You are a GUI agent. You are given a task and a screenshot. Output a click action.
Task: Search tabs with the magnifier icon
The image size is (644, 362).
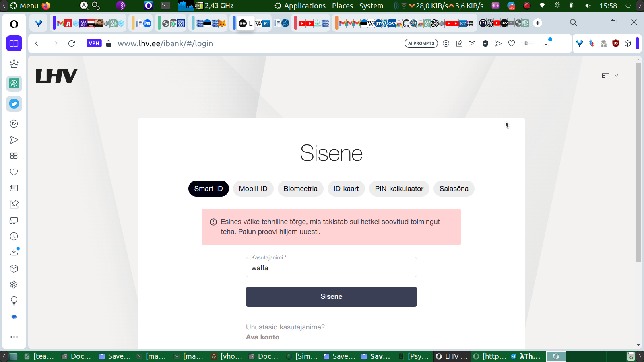point(574,23)
